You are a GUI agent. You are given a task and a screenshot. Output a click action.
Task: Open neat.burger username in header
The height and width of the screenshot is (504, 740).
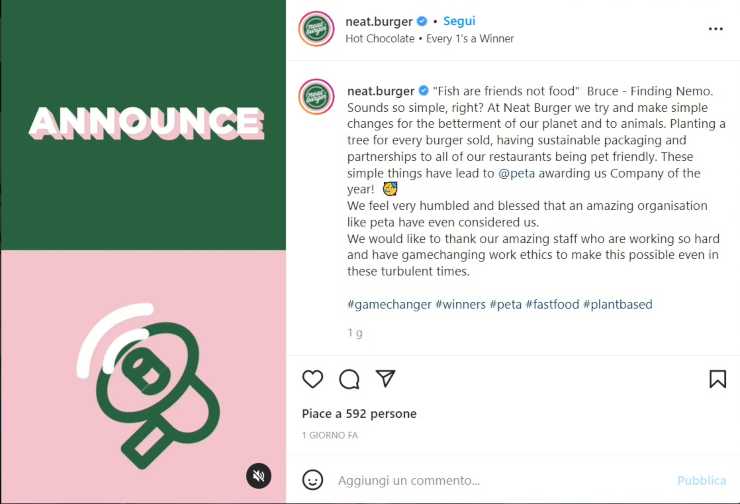click(x=379, y=21)
